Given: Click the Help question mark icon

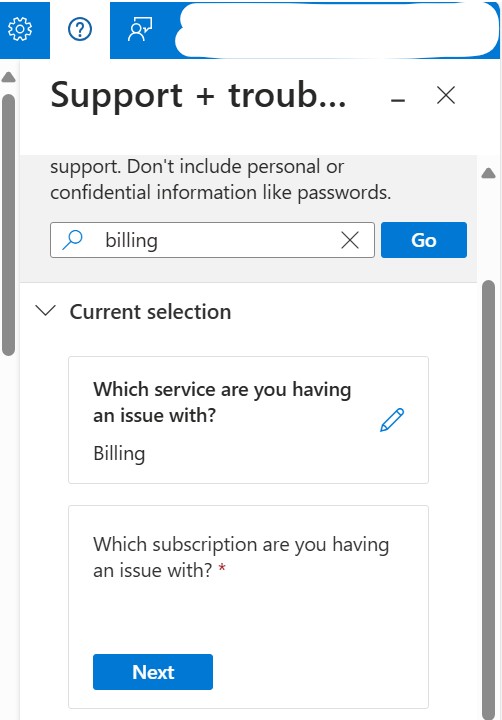Looking at the screenshot, I should point(80,29).
